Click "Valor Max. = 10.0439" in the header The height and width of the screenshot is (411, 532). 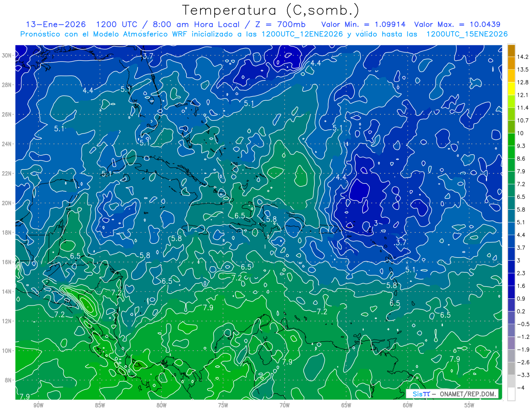458,24
